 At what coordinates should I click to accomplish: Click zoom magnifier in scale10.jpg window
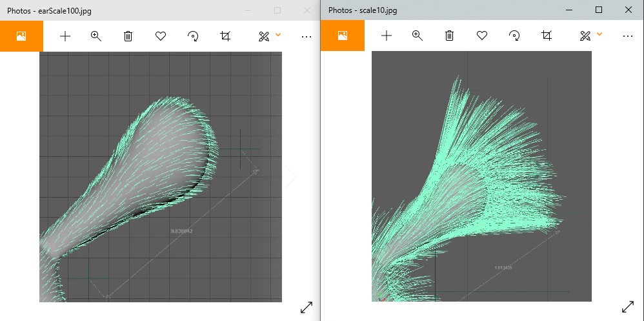click(418, 36)
